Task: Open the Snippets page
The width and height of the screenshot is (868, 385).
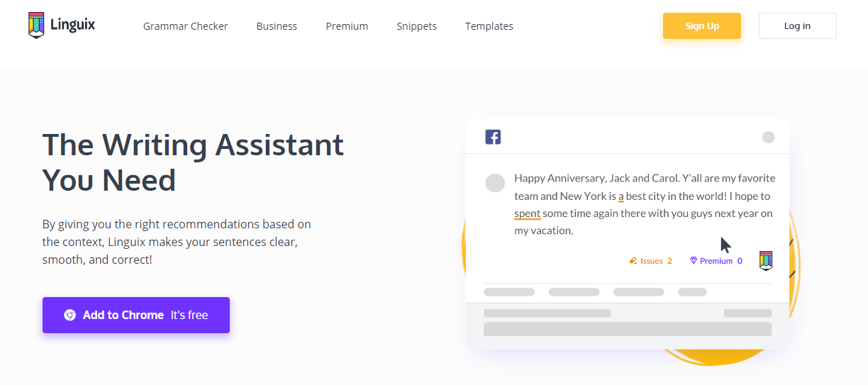Action: [417, 26]
